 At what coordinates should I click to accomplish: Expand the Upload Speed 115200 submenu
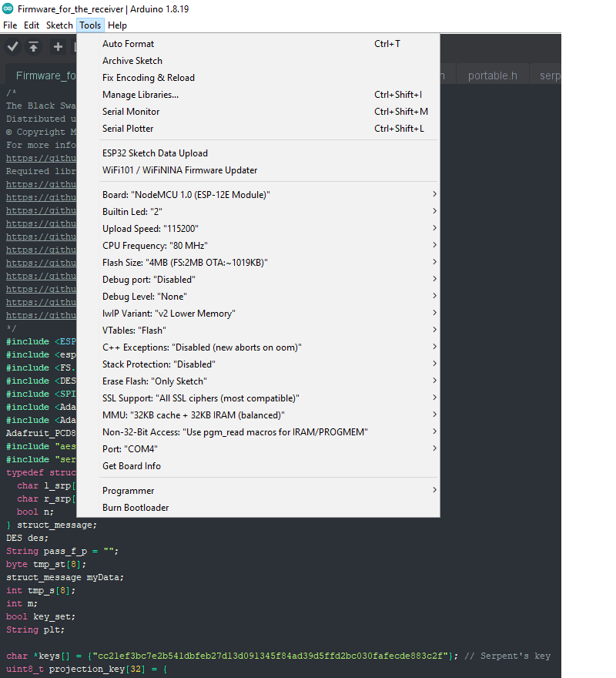coord(258,229)
